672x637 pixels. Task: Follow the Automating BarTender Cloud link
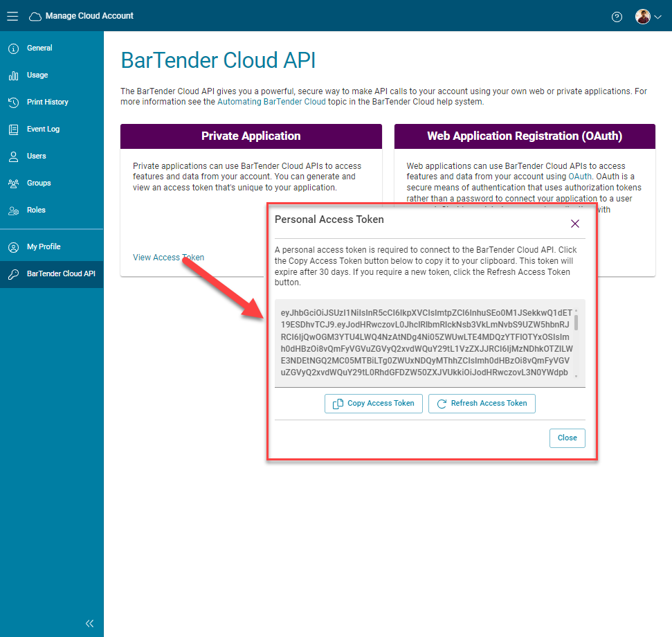point(271,102)
